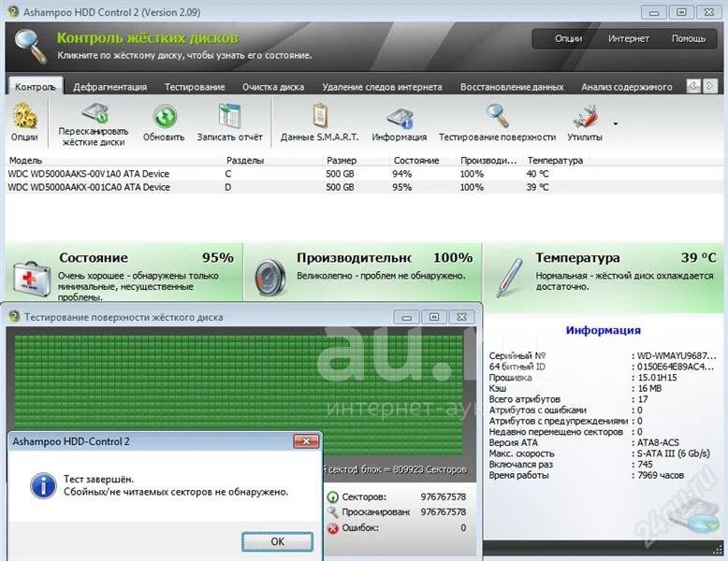Open the Опции gear icon in toolbar

[x=24, y=116]
